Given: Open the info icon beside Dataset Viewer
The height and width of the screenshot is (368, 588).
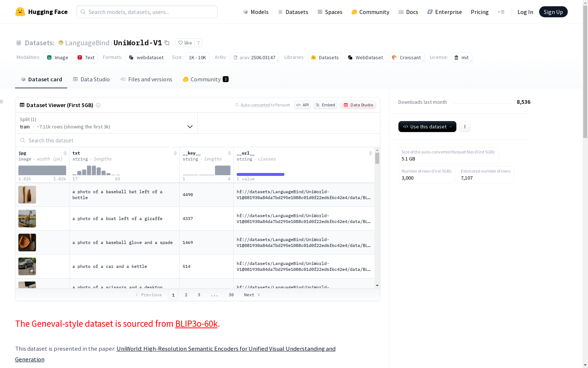Looking at the screenshot, I should pos(98,105).
